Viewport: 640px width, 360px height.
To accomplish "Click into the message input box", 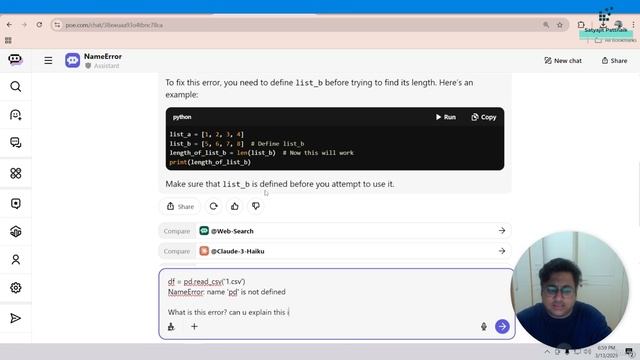I will coord(337,297).
